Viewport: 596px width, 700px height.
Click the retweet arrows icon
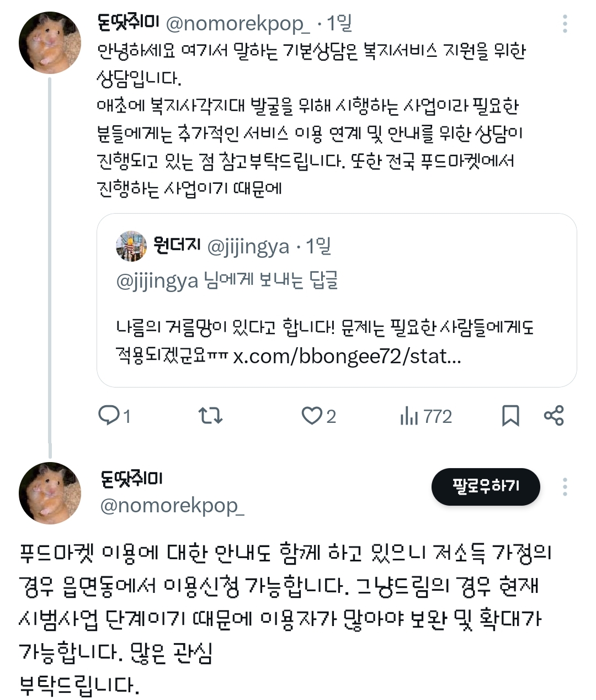(210, 415)
